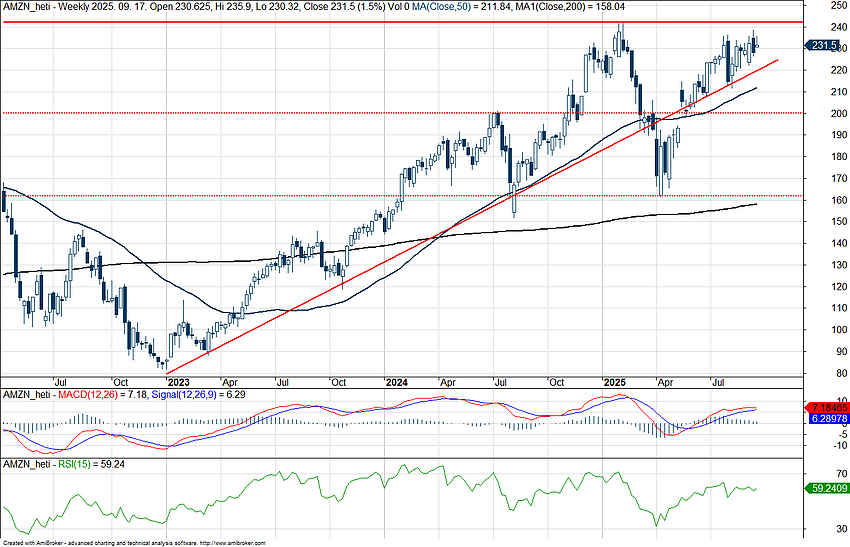Click the 180 price axis label

pyautogui.click(x=839, y=157)
